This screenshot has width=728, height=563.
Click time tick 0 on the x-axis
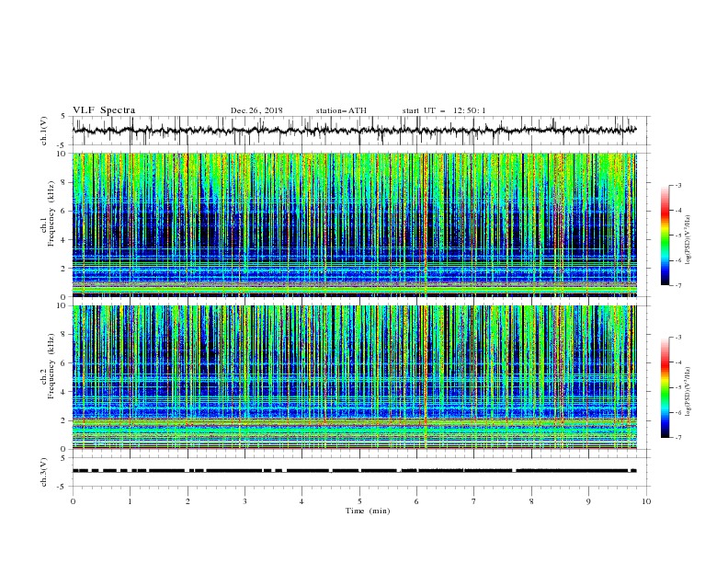[x=73, y=501]
